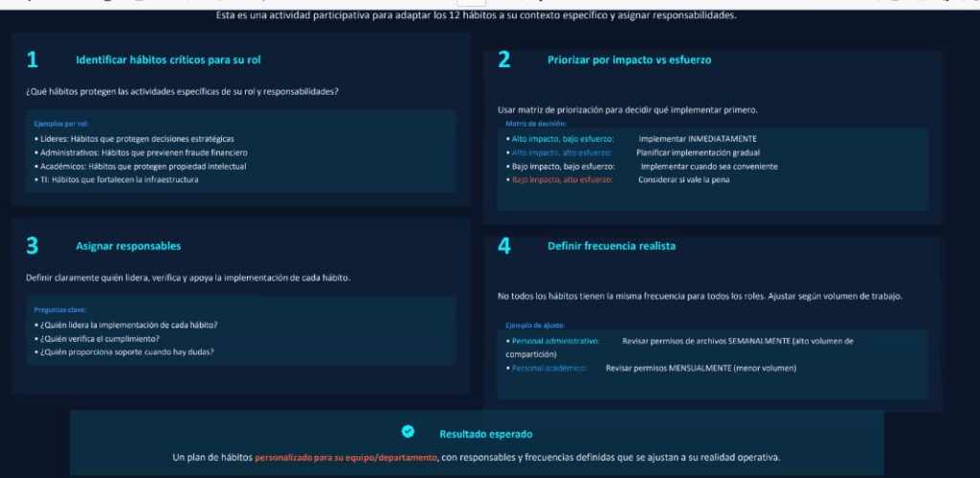Click the Asignar responsables heading
Image resolution: width=980 pixels, height=478 pixels.
128,246
